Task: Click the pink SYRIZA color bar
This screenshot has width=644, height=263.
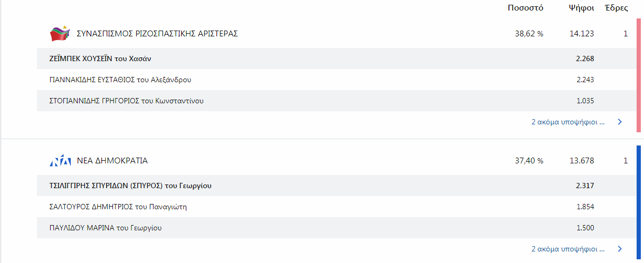Action: point(639,75)
